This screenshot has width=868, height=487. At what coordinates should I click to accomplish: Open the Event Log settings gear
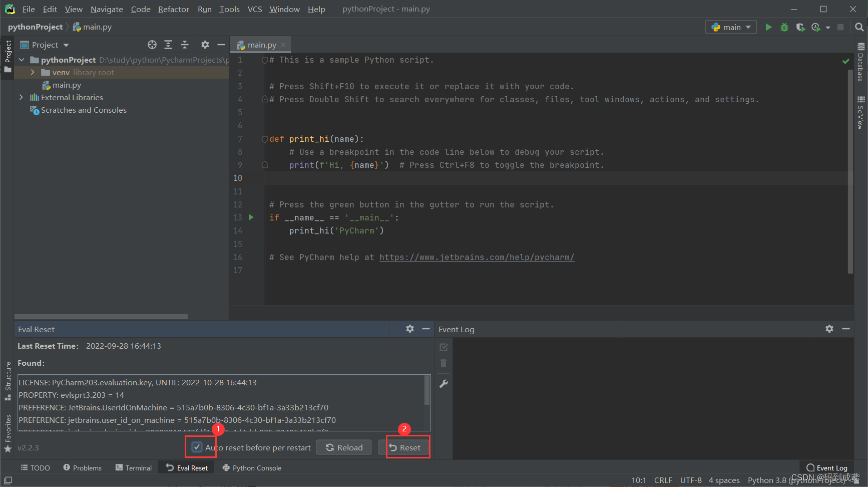pos(829,329)
